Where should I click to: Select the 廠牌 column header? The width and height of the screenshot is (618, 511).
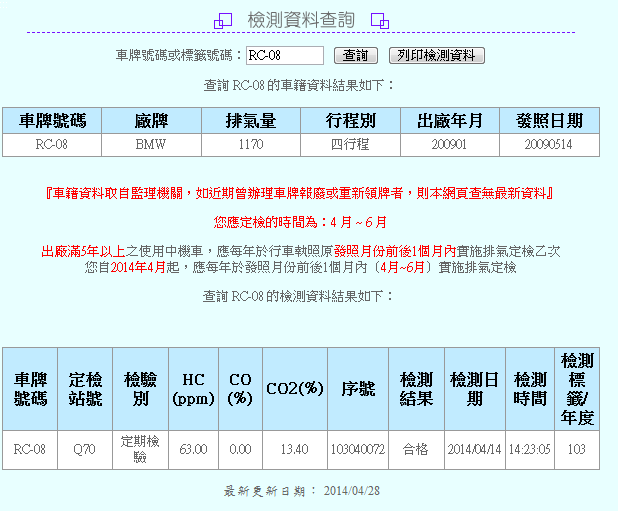[151, 121]
